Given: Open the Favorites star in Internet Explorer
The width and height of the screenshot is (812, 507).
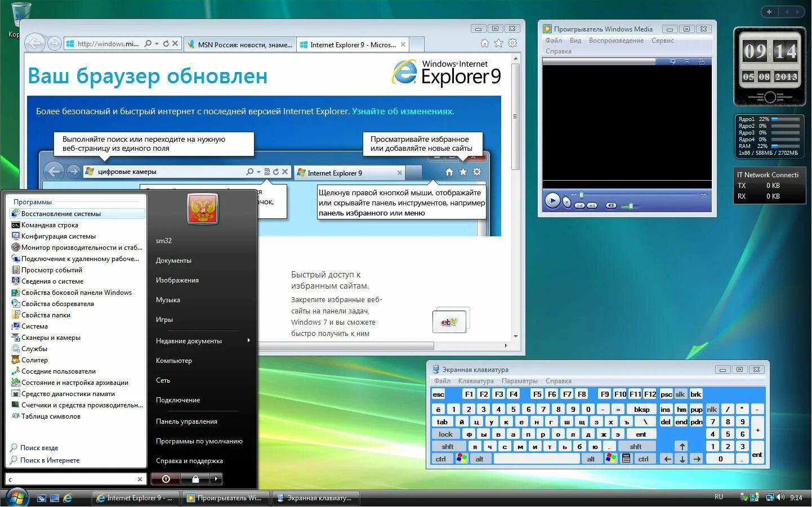Looking at the screenshot, I should pos(498,43).
